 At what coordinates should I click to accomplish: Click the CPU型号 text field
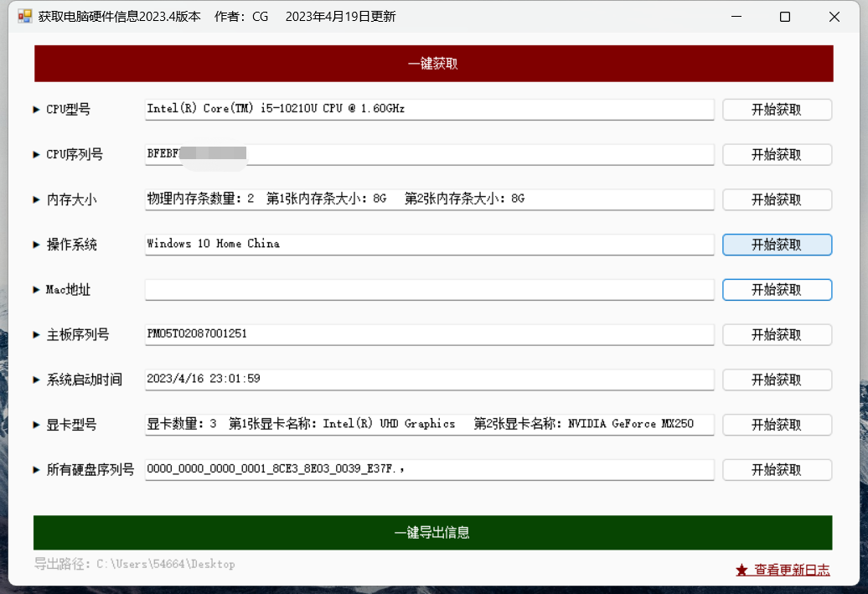tap(430, 109)
